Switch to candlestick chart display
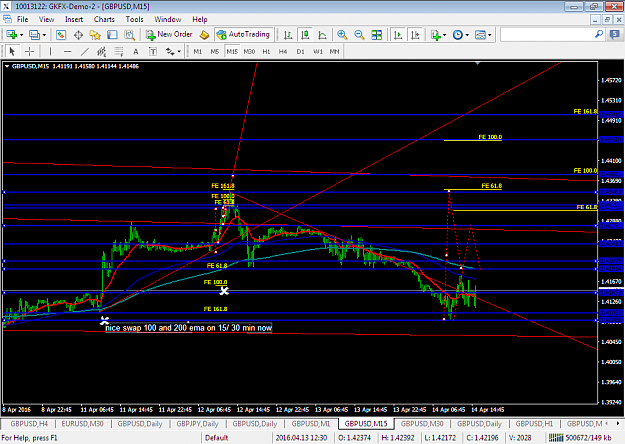 [x=305, y=35]
